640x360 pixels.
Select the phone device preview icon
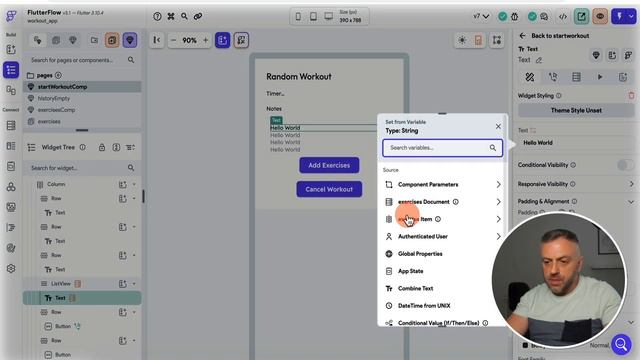point(298,16)
